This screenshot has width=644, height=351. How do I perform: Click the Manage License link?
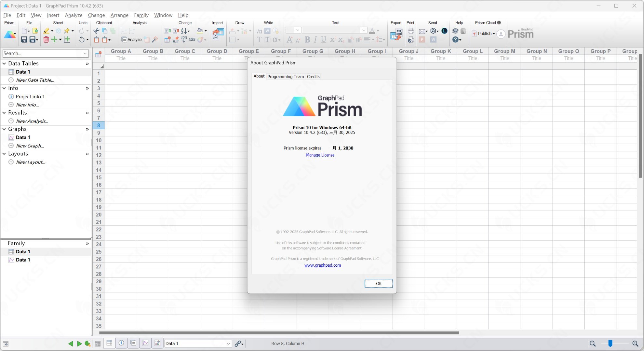(x=320, y=155)
